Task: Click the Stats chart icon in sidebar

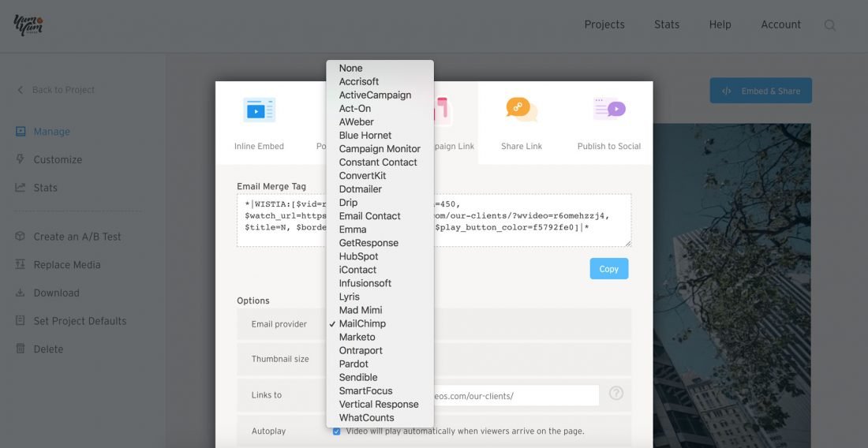Action: (21, 188)
